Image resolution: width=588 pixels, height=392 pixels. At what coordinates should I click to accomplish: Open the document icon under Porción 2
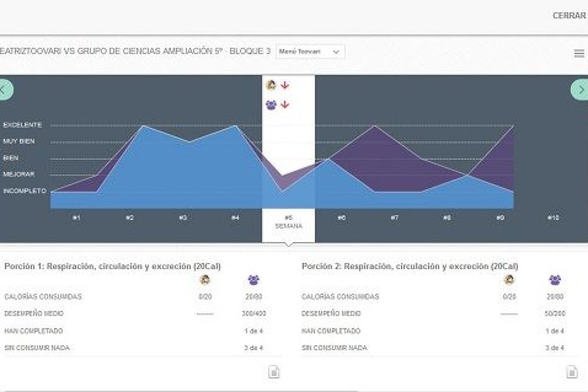pyautogui.click(x=572, y=372)
